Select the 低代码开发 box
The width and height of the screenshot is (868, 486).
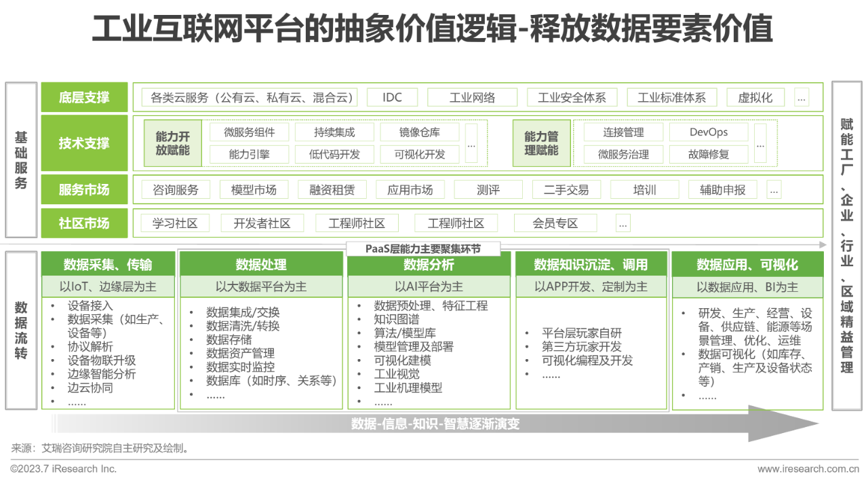[334, 154]
